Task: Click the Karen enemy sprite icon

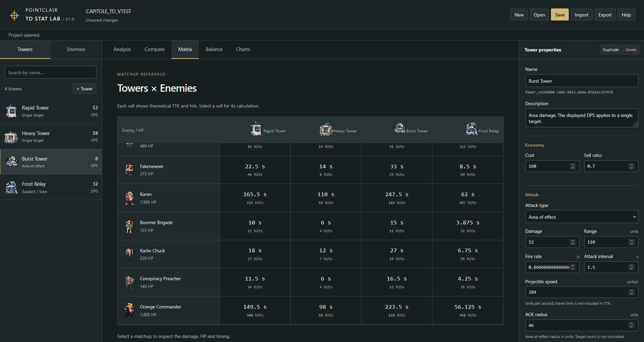Action: pyautogui.click(x=129, y=198)
